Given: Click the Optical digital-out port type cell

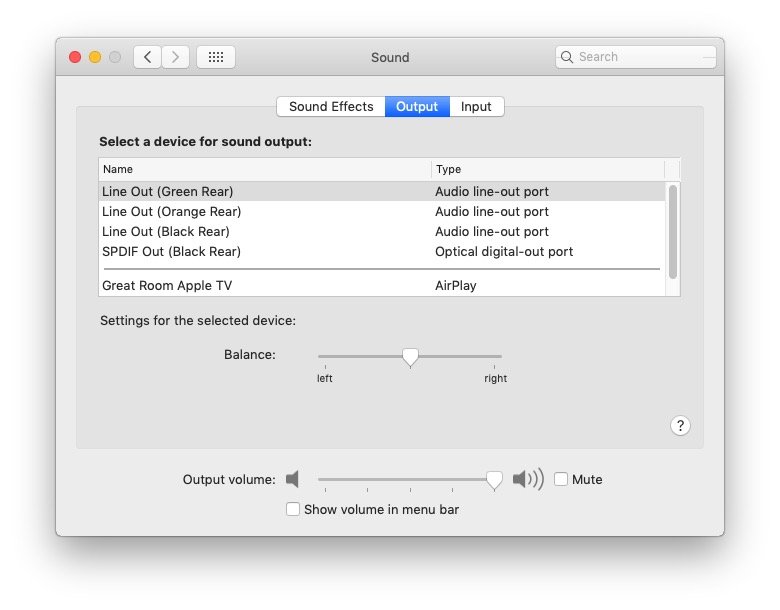Looking at the screenshot, I should point(504,251).
